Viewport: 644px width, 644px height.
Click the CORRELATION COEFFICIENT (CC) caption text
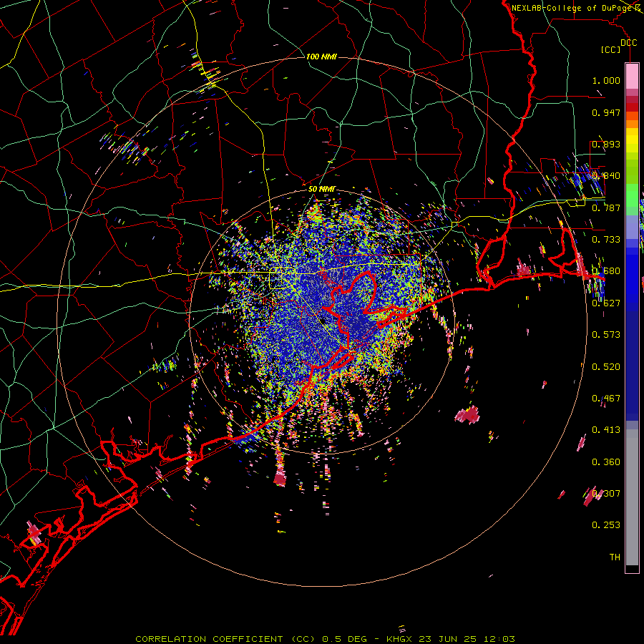coord(225,639)
